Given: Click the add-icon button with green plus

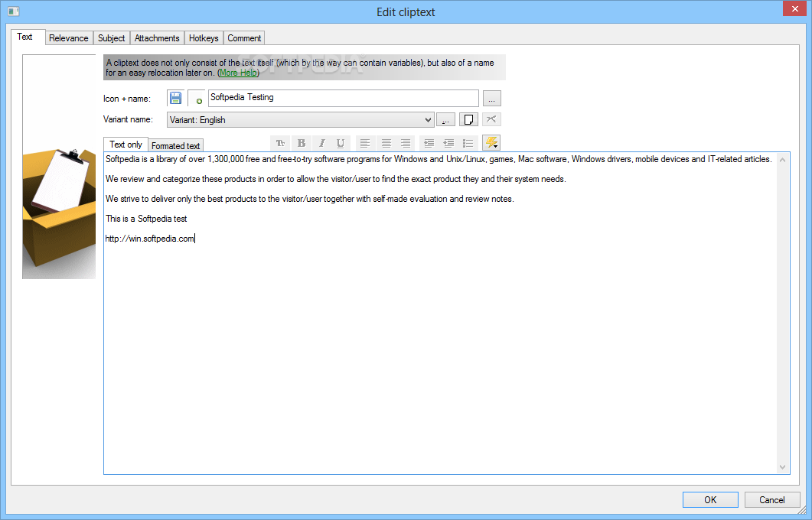Looking at the screenshot, I should pyautogui.click(x=197, y=98).
